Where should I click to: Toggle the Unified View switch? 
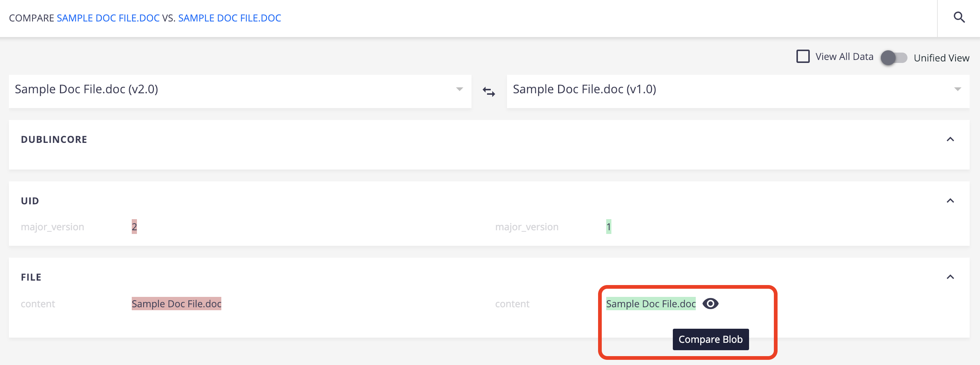[x=894, y=58]
